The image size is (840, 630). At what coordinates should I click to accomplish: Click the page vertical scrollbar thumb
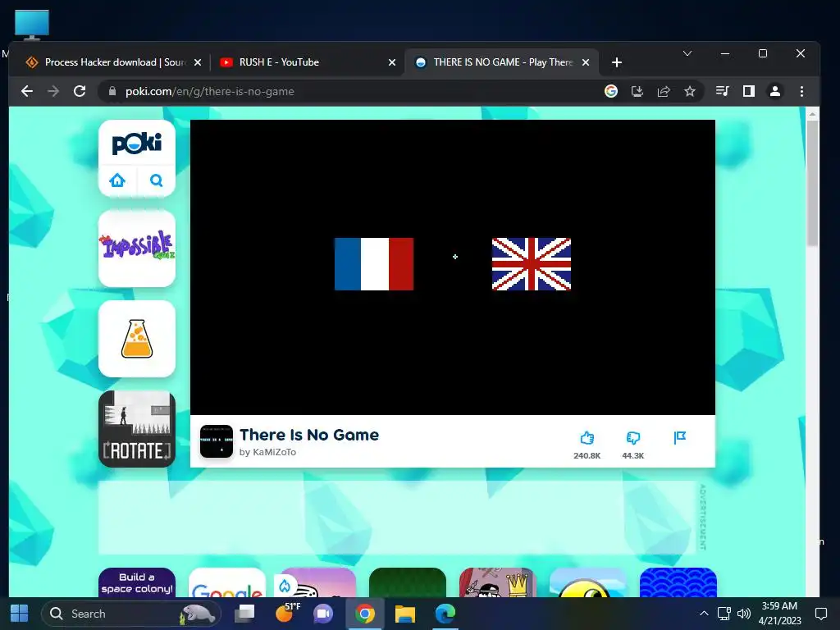click(812, 182)
